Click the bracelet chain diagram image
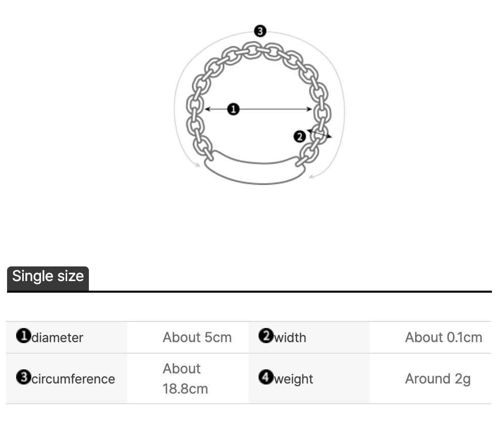This screenshot has height=439, width=504. pos(260,105)
